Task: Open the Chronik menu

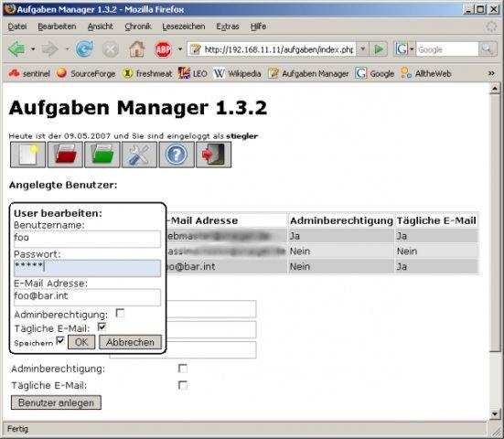Action: [138, 27]
